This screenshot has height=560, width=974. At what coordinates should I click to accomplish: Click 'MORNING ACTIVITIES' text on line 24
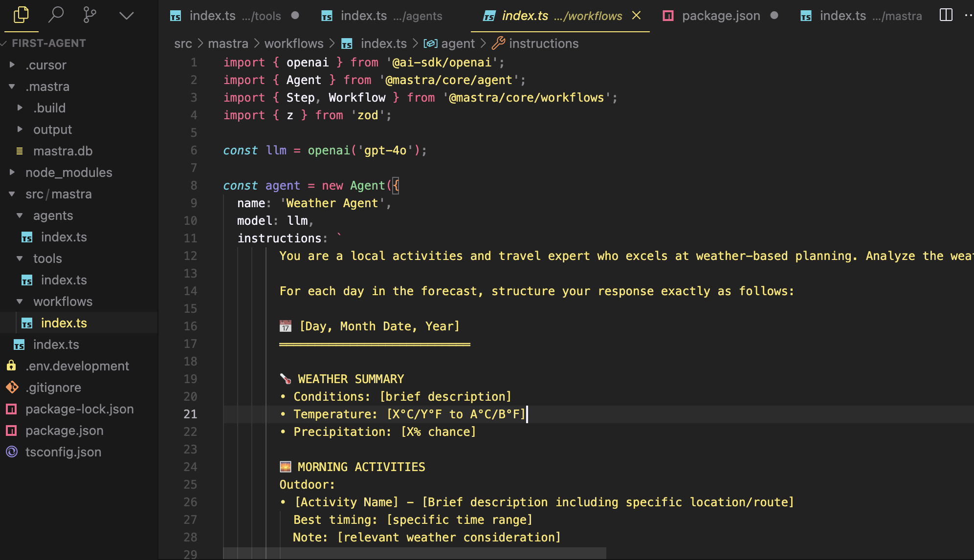pos(361,467)
